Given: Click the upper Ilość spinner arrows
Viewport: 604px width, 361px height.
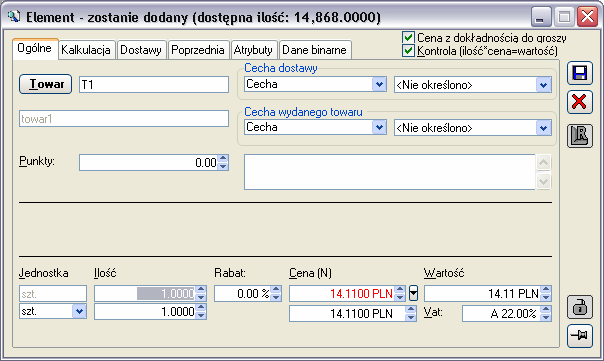Looking at the screenshot, I should tap(201, 294).
